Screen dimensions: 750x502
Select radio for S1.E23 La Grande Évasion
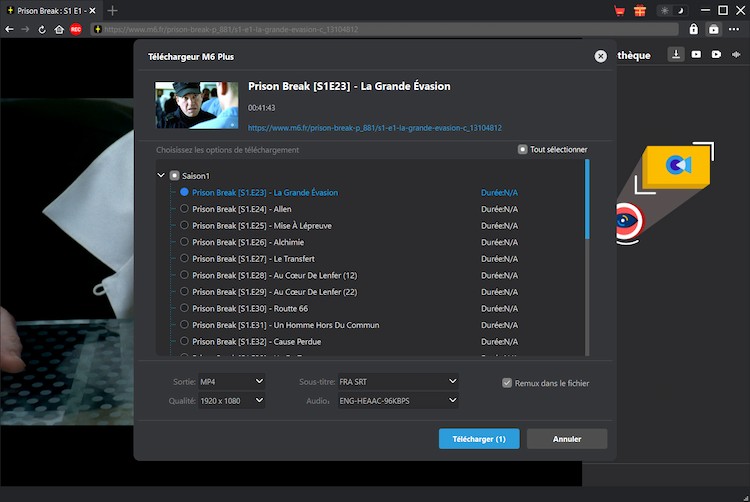[x=184, y=192]
